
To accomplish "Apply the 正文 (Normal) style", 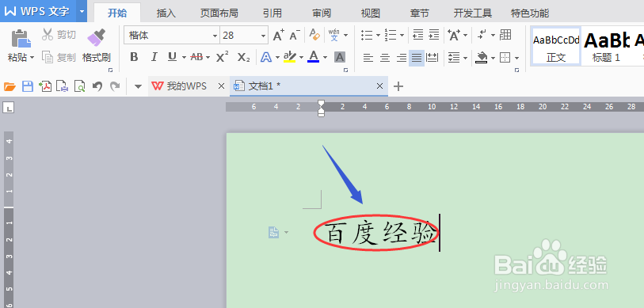I will [556, 46].
